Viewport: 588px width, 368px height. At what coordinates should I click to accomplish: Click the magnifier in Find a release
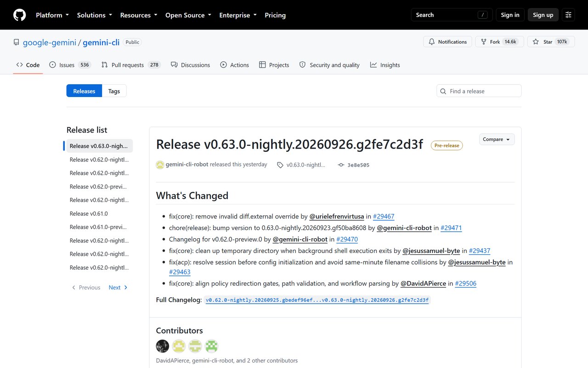click(443, 91)
